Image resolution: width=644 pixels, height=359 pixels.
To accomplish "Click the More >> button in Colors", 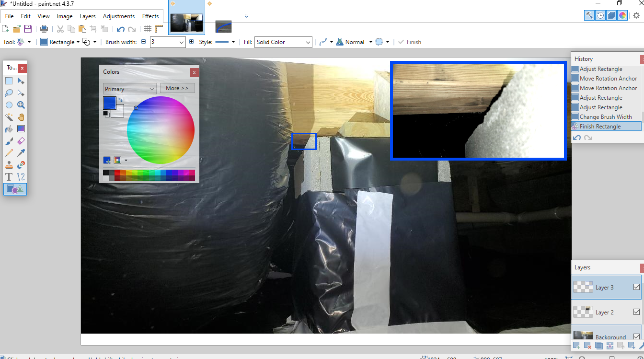I will click(x=177, y=88).
